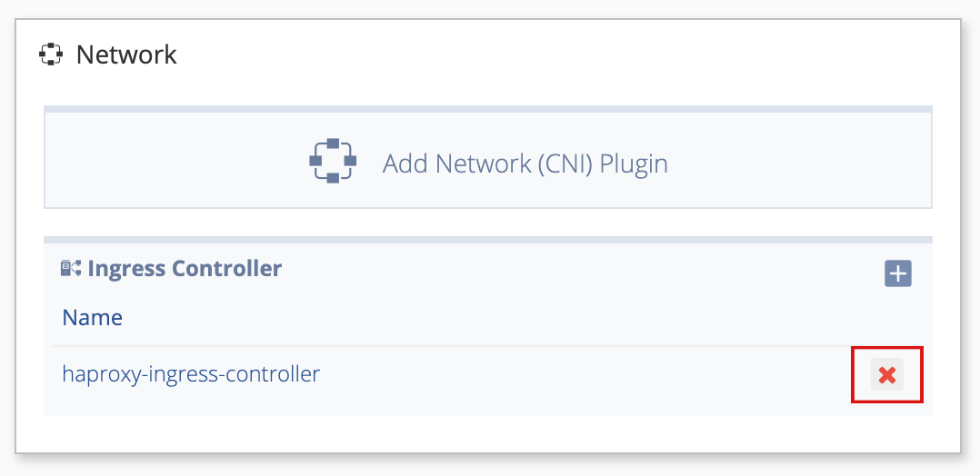Click the CNI plugin nodes icon

pyautogui.click(x=333, y=161)
